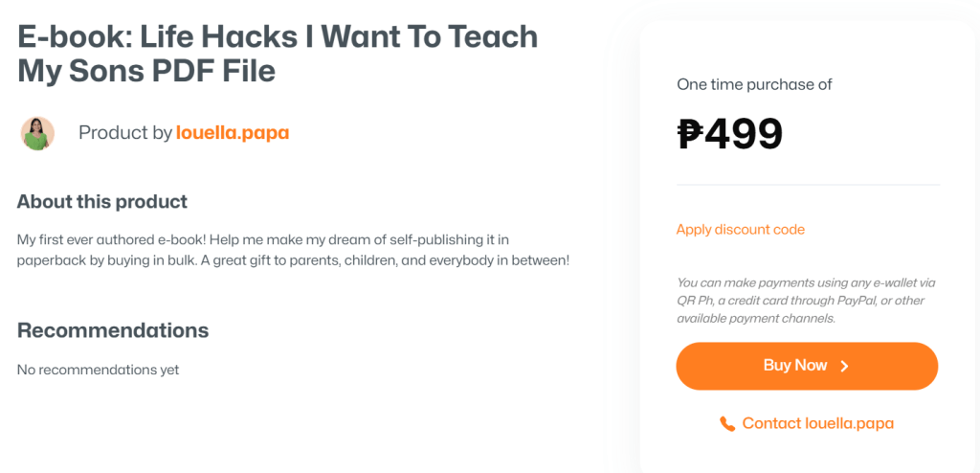This screenshot has width=980, height=473.
Task: Open the seller's profile avatar photo
Action: point(37,133)
